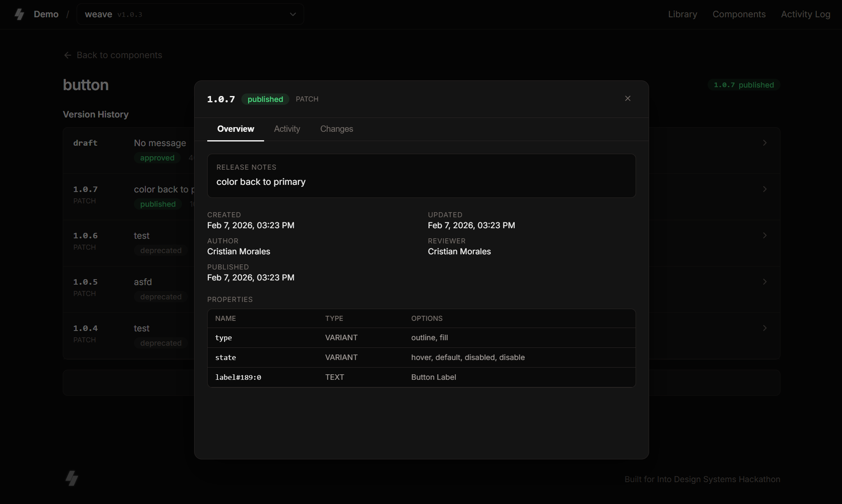Click the 1.0.6 version label in history
The height and width of the screenshot is (504, 842).
click(x=85, y=236)
